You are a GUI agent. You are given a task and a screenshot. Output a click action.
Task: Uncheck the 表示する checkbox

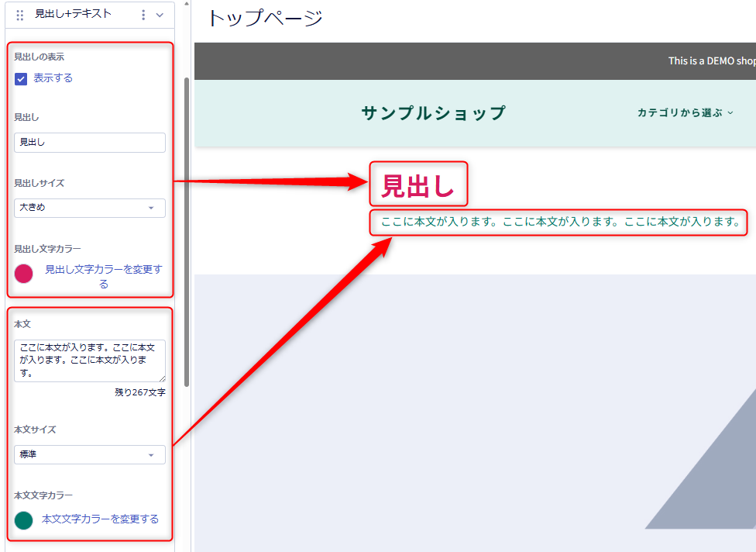pyautogui.click(x=21, y=78)
